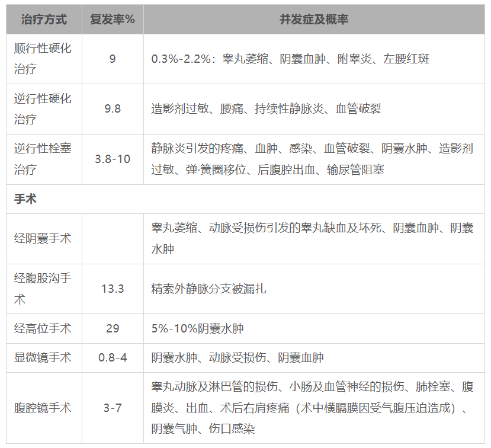The height and width of the screenshot is (448, 491).
Task: Click the 13.3 recurrence rate cell
Action: click(113, 289)
